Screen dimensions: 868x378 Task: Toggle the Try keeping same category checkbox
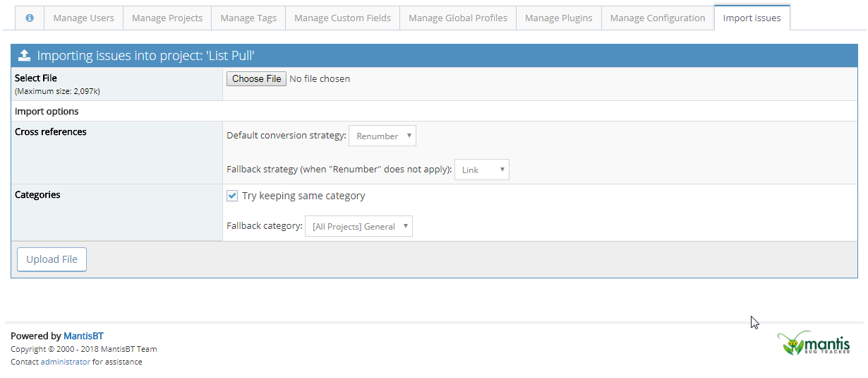232,196
